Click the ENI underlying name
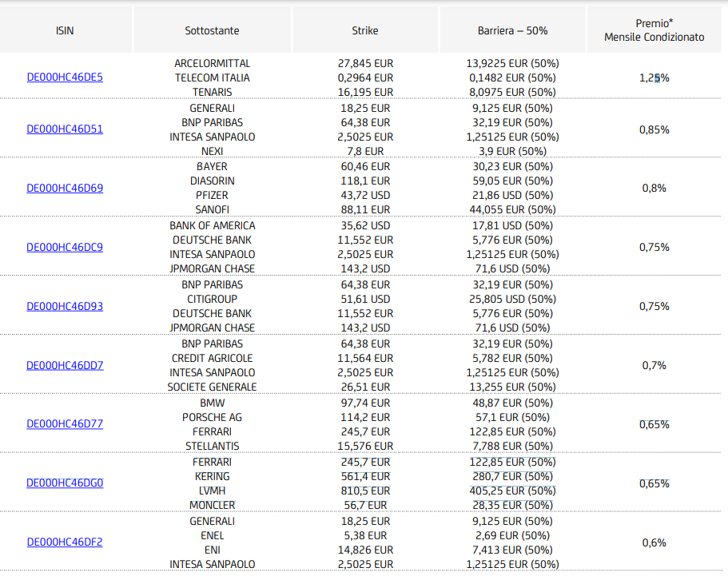Screen dimensions: 728x576 (x=213, y=550)
